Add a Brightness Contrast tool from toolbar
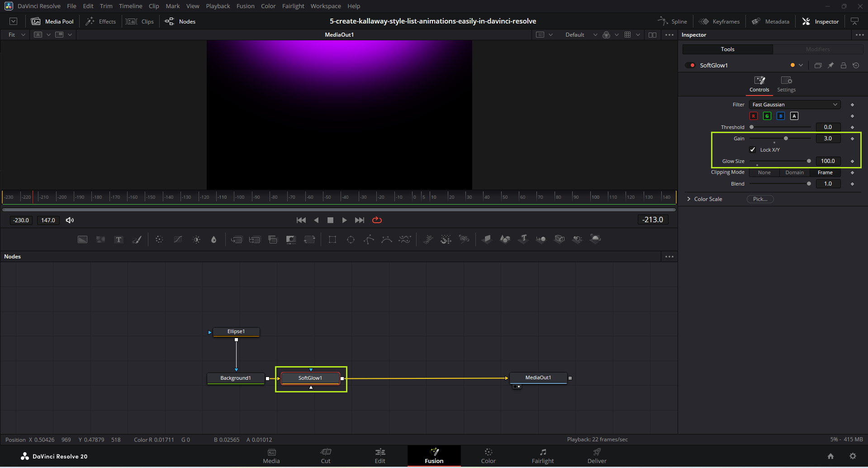This screenshot has height=468, width=868. click(196, 239)
